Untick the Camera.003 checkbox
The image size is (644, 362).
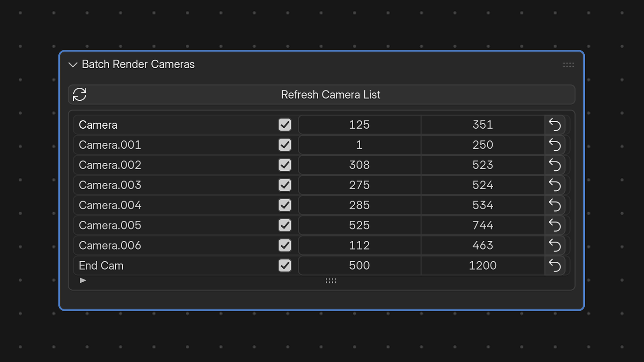tap(285, 185)
